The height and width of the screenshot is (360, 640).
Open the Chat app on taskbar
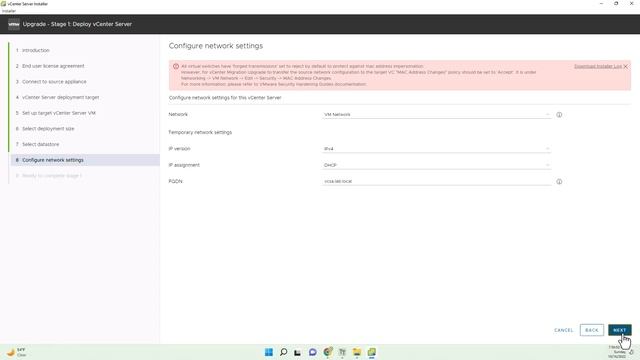click(x=313, y=352)
